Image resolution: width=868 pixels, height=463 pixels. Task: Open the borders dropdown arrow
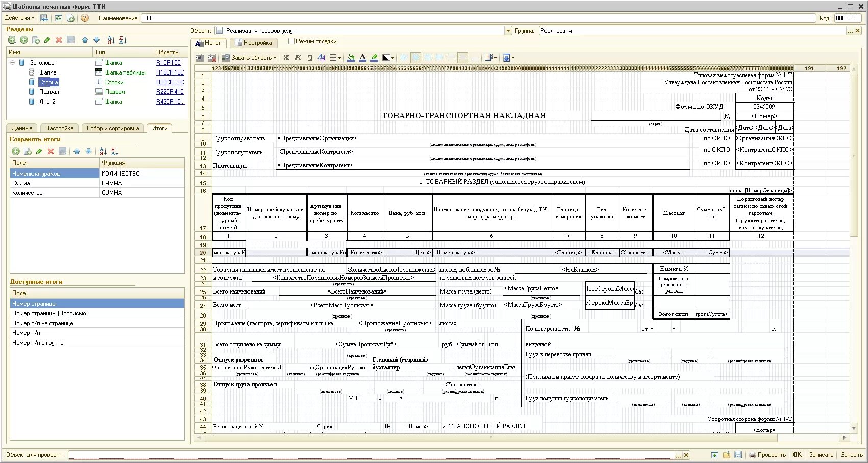tap(339, 58)
